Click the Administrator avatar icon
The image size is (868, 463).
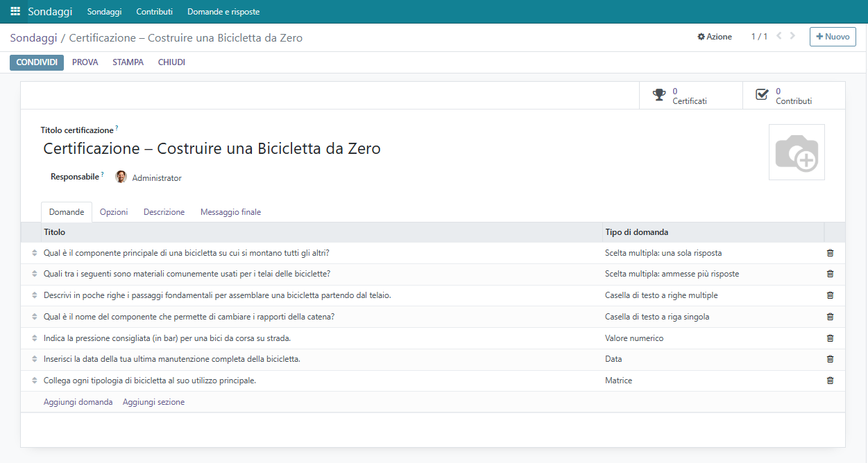tap(121, 177)
